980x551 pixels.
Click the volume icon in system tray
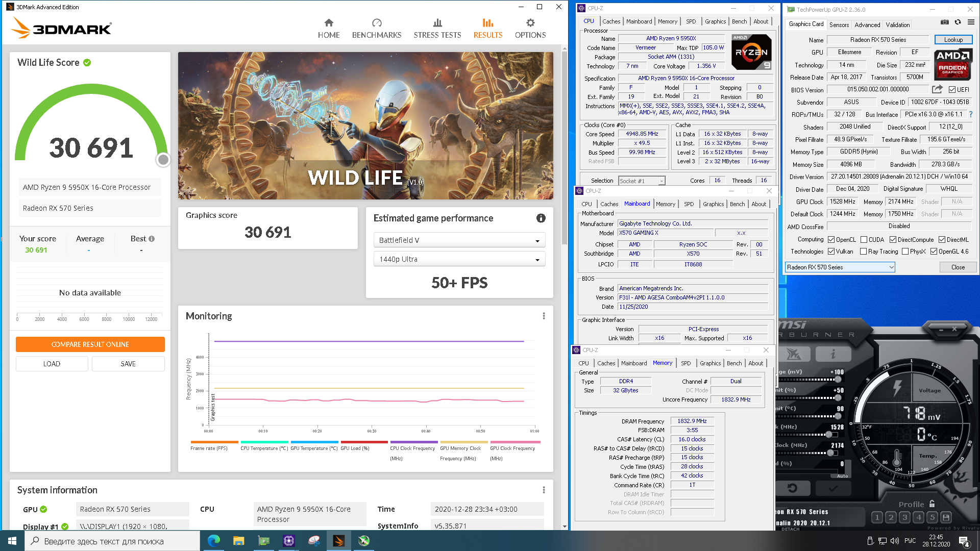coord(894,541)
